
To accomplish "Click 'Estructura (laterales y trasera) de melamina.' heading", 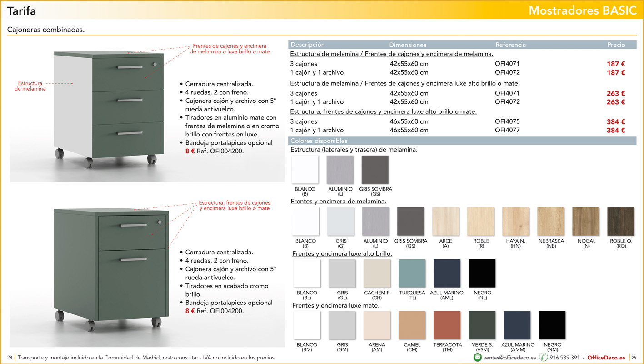I will 354,149.
